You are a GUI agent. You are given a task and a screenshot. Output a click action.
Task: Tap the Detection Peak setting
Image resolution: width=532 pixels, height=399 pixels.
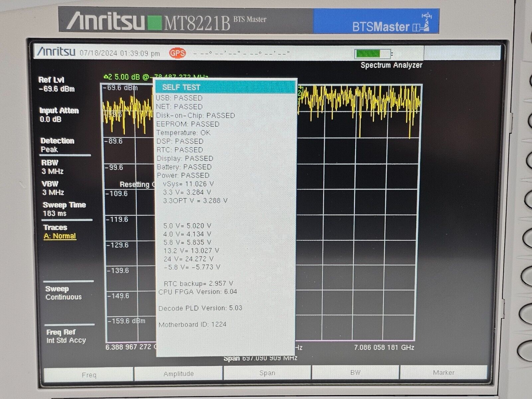(x=57, y=145)
